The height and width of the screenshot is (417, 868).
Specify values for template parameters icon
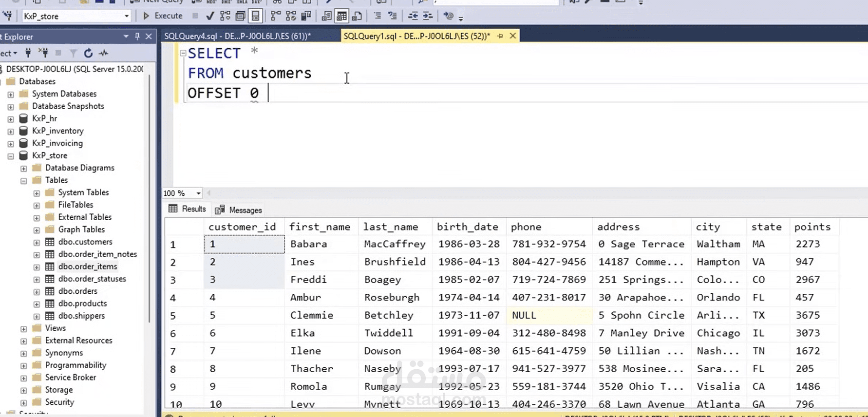click(x=448, y=16)
